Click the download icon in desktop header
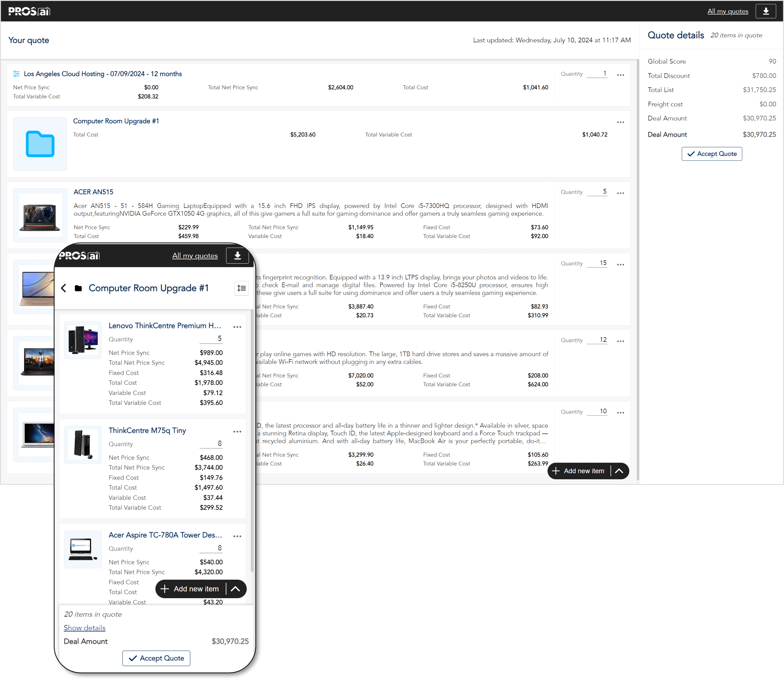This screenshot has width=784, height=680. point(766,11)
